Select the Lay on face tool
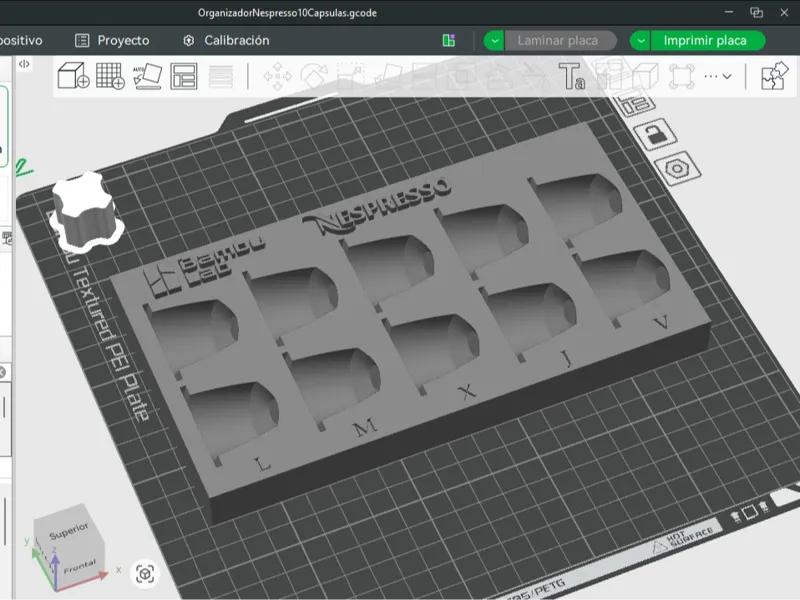 388,76
